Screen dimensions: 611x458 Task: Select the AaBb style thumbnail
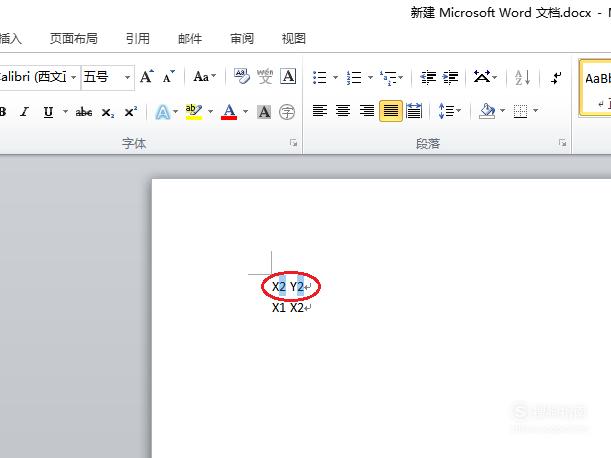595,87
